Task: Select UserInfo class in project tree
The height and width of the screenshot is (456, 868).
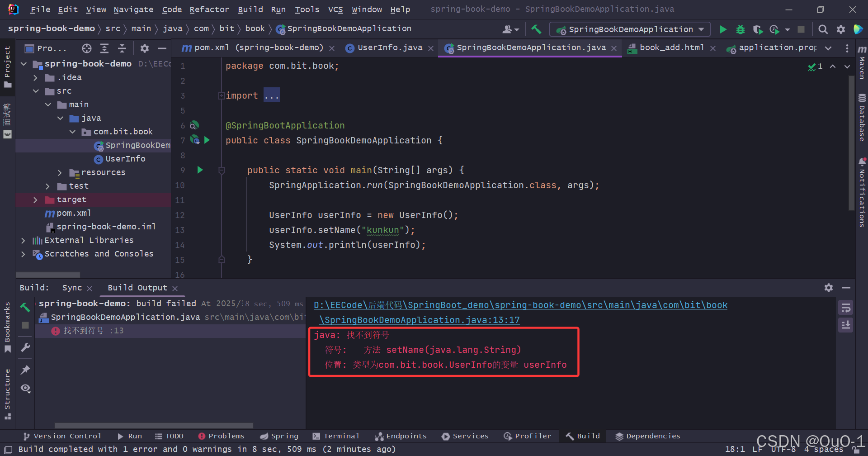Action: (125, 159)
